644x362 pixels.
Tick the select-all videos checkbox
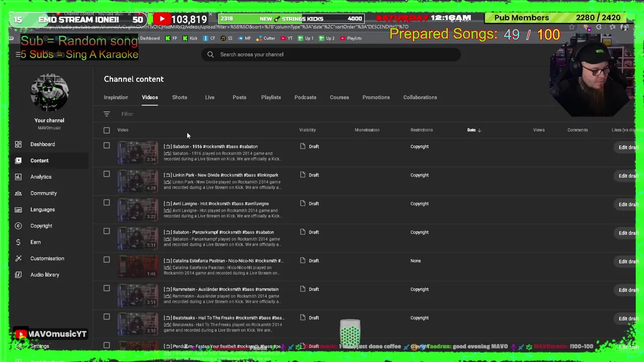[x=107, y=130]
